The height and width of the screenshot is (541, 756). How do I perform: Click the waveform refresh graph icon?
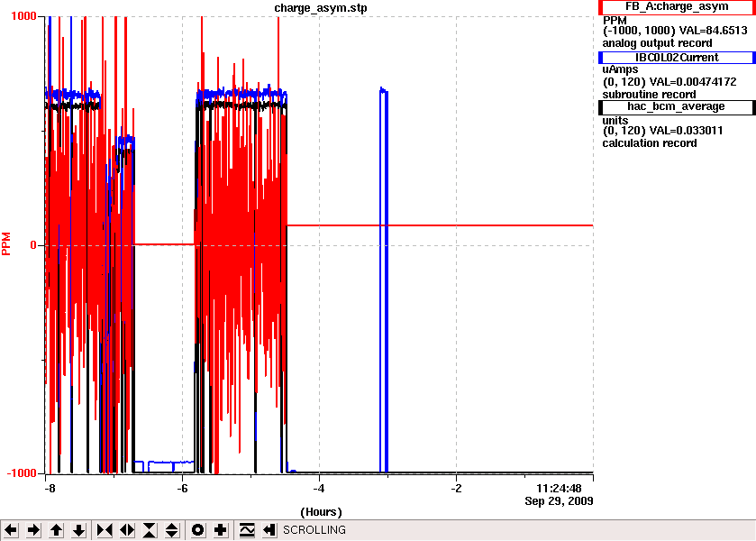point(246,530)
